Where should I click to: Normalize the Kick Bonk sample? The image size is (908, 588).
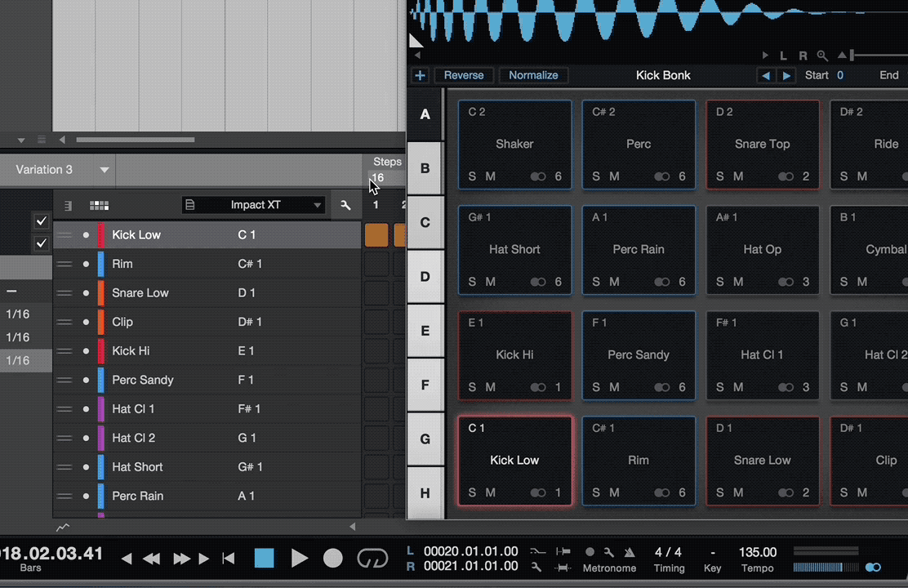[533, 75]
